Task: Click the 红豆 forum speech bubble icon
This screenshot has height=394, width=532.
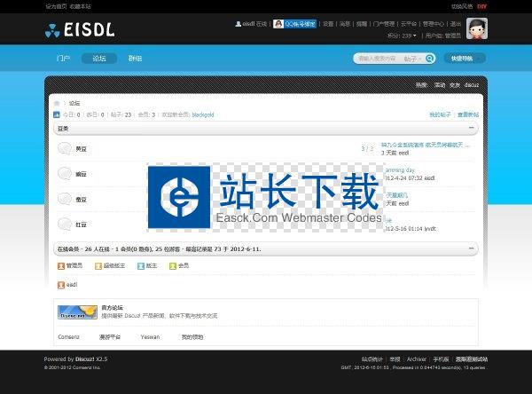Action: coord(65,225)
